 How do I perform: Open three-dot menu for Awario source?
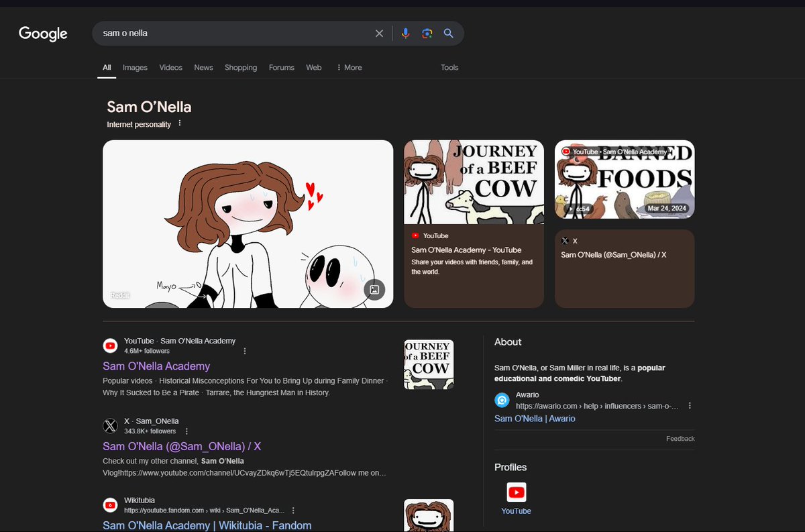click(x=690, y=406)
